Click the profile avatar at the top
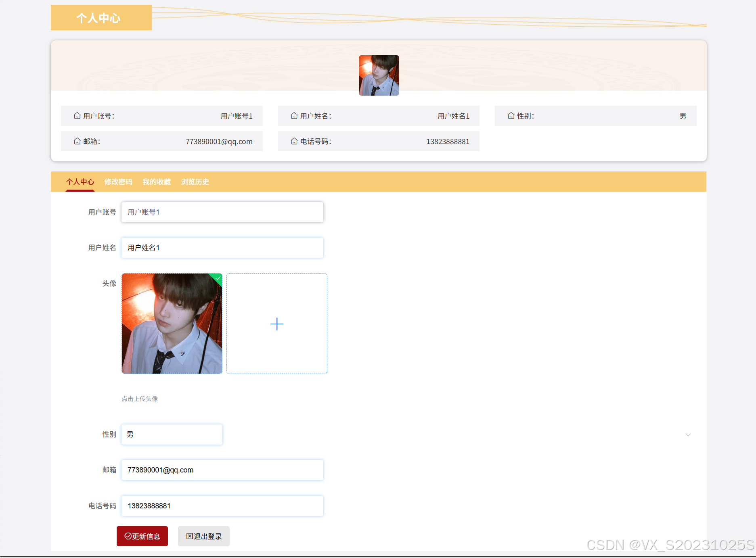Screen dimensions: 756x558 (x=379, y=75)
